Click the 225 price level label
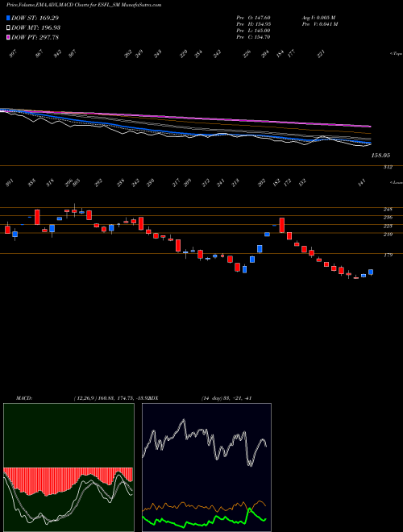Screen dimensions: 403x532 (x=388, y=226)
